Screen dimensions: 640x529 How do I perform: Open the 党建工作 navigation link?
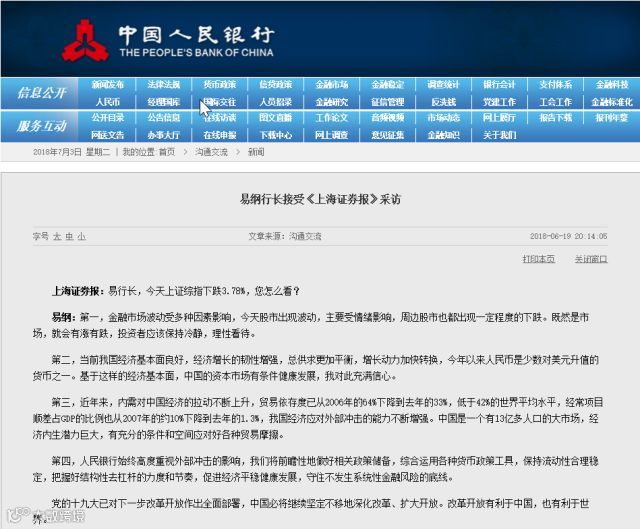point(500,102)
